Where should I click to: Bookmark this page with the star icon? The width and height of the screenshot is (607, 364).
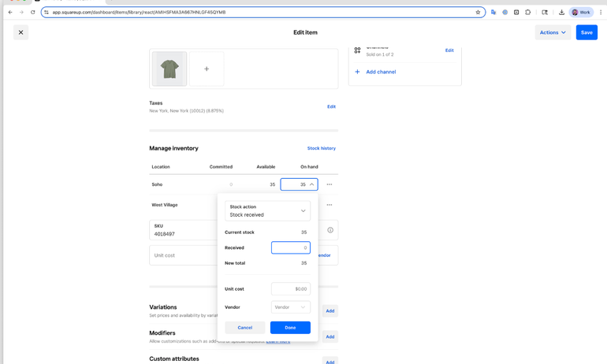[x=478, y=13]
